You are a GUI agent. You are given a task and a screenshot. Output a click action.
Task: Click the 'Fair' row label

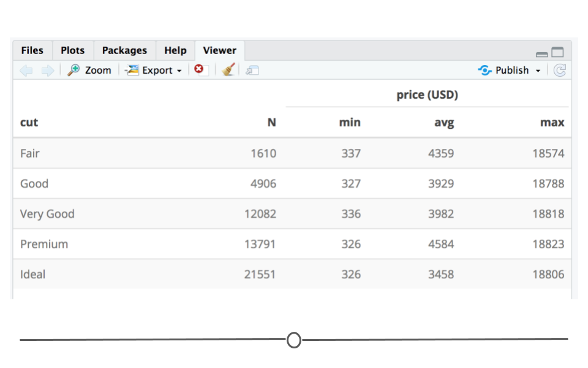[x=29, y=153]
